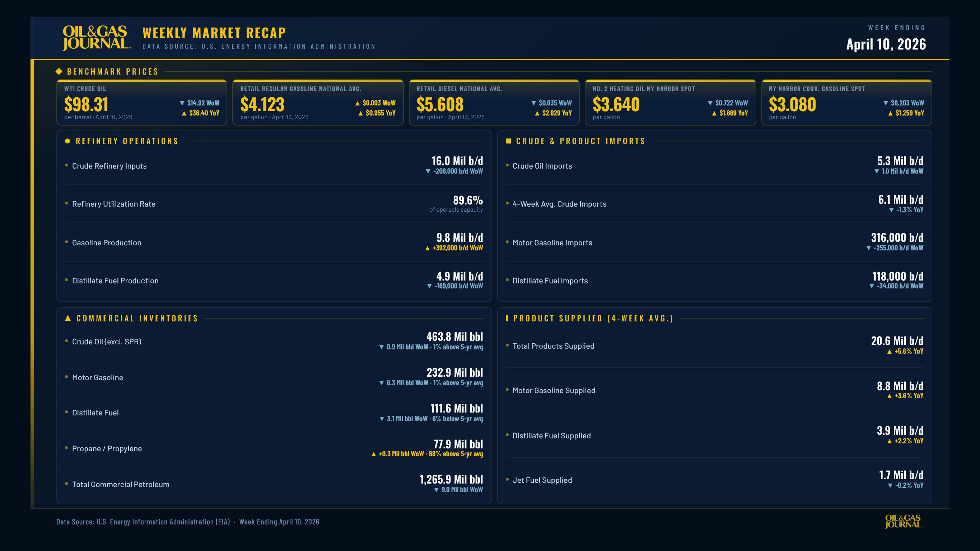Click the triangle icon beside Commercial Inventories

[68, 318]
